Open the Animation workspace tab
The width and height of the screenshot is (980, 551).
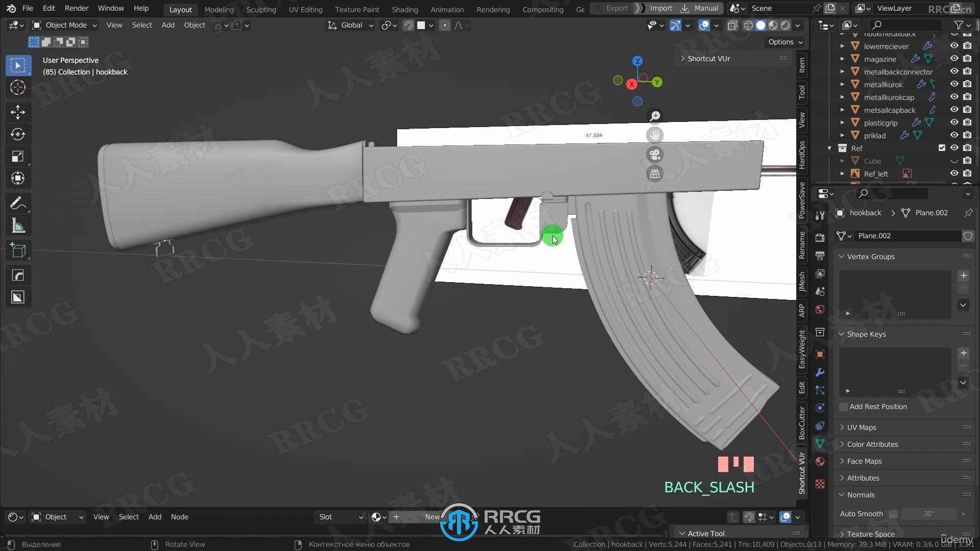(447, 8)
